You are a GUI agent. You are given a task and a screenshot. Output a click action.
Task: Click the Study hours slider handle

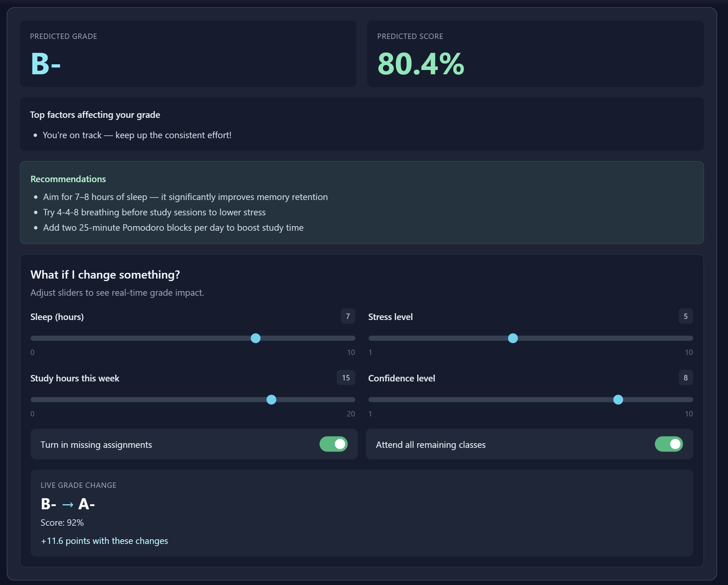point(271,400)
